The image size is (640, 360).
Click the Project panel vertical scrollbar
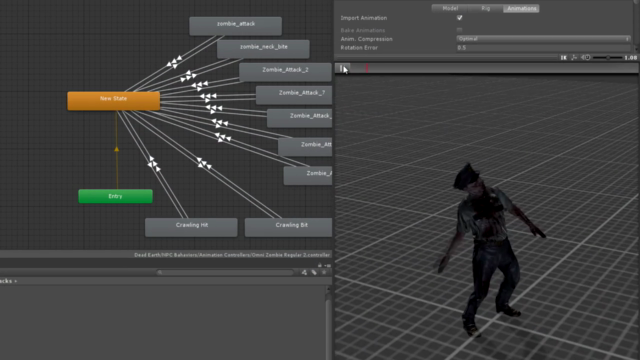coord(328,322)
